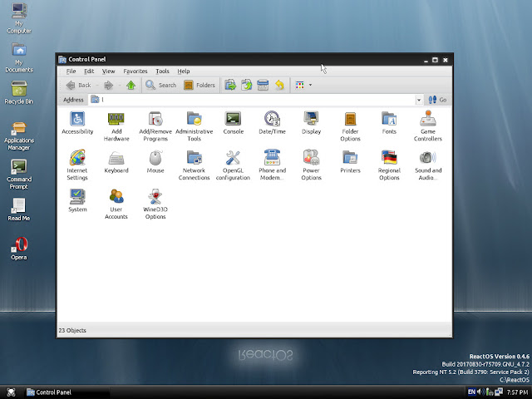This screenshot has height=399, width=532.
Task: Select WineD3D Options icon
Action: click(x=155, y=204)
